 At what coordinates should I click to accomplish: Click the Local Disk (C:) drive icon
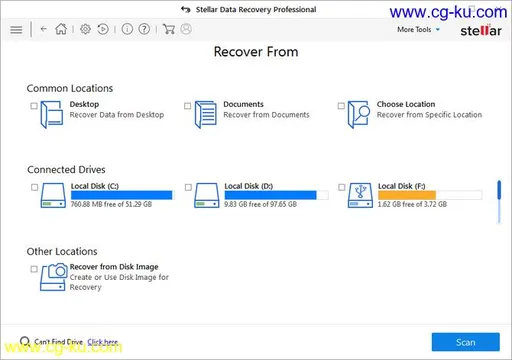pyautogui.click(x=53, y=195)
